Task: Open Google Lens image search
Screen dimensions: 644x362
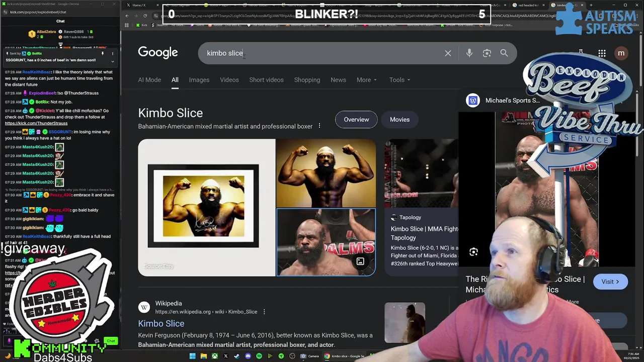Action: click(487, 53)
